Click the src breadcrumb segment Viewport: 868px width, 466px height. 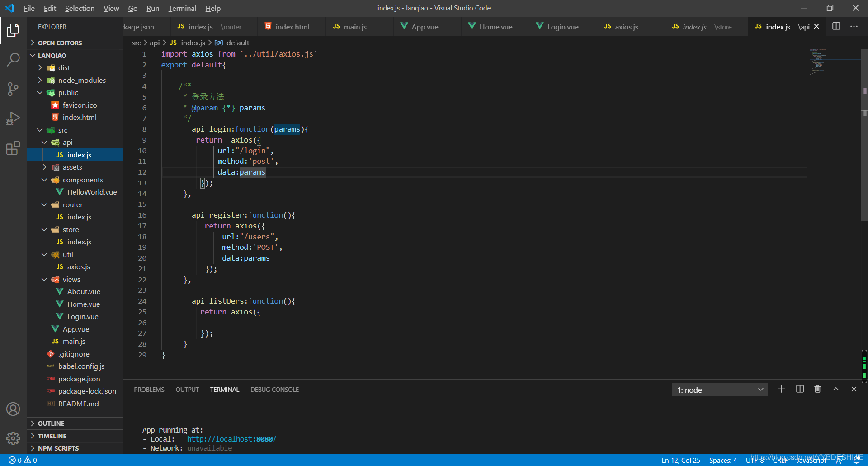point(136,43)
